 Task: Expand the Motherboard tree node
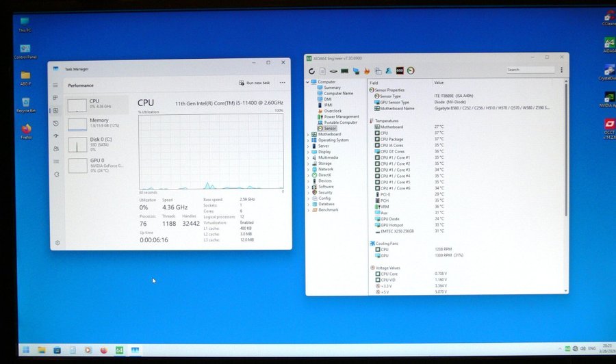point(308,134)
